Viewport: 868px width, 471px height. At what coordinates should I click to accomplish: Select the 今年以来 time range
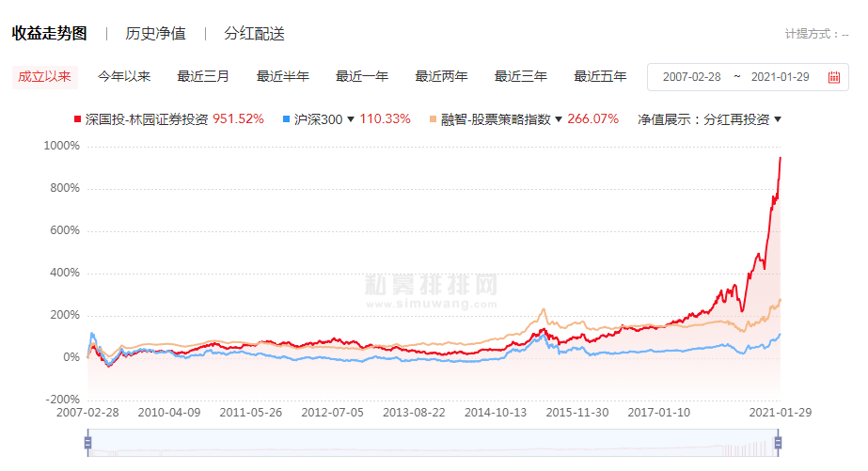[x=124, y=77]
